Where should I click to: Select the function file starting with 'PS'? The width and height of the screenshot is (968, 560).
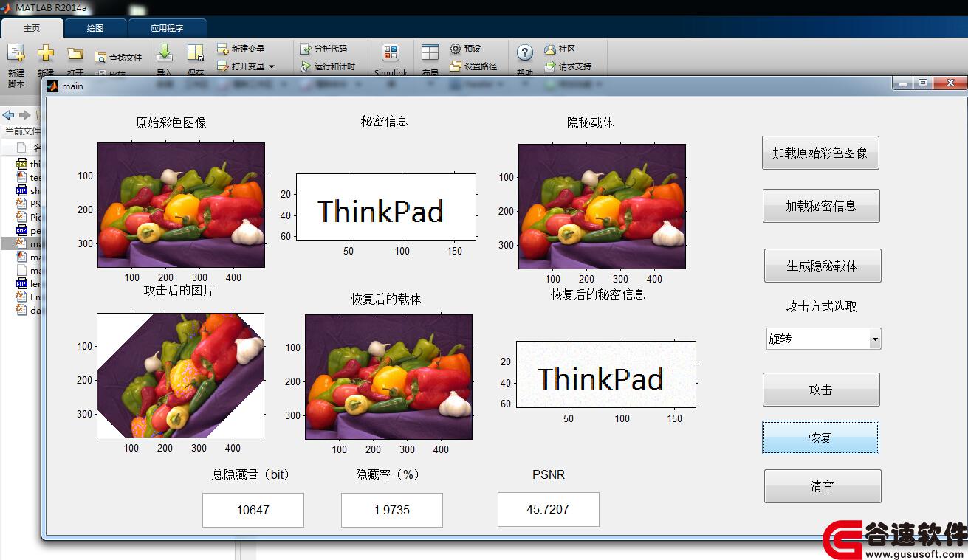pyautogui.click(x=27, y=204)
